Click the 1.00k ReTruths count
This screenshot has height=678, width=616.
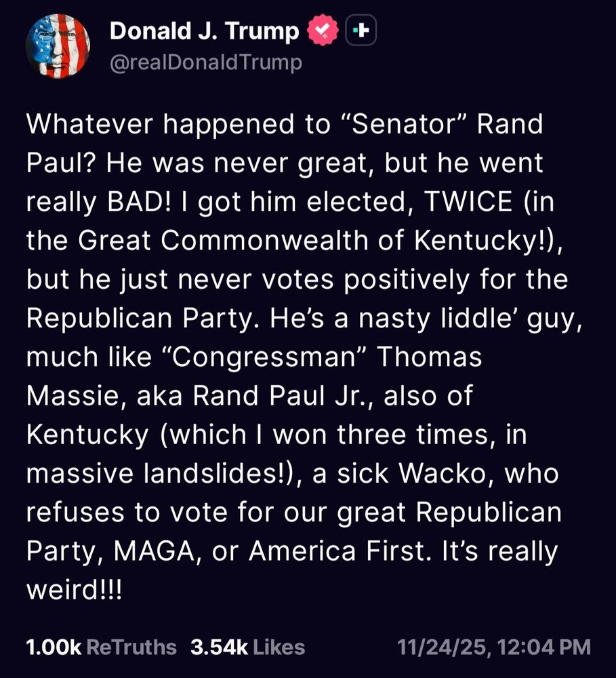54,647
